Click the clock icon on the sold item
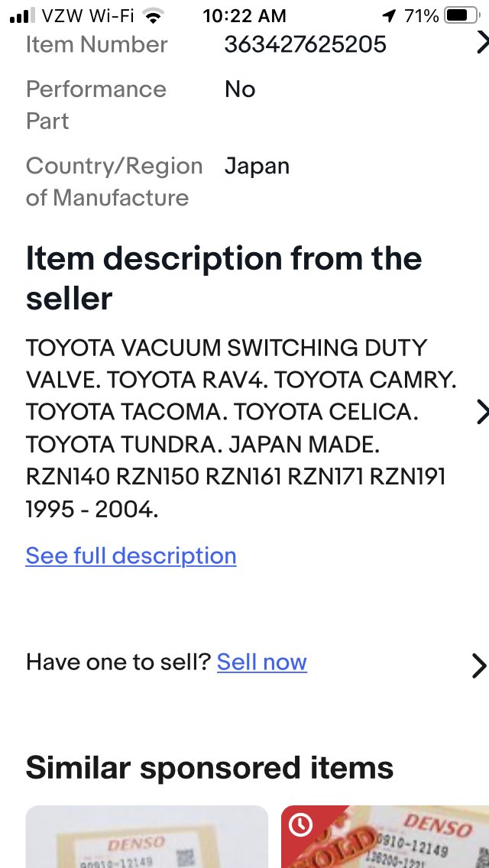This screenshot has width=489, height=868. [300, 824]
